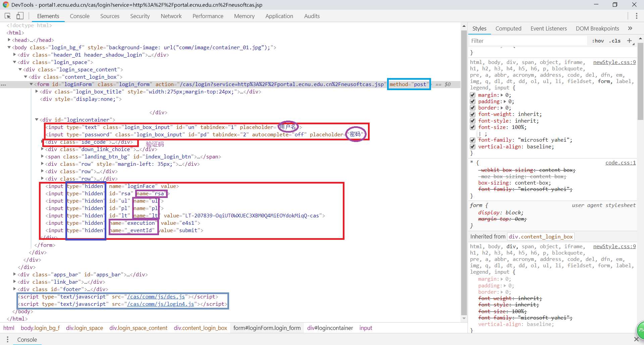Toggle the device toolbar icon
644x345 pixels.
(x=20, y=16)
